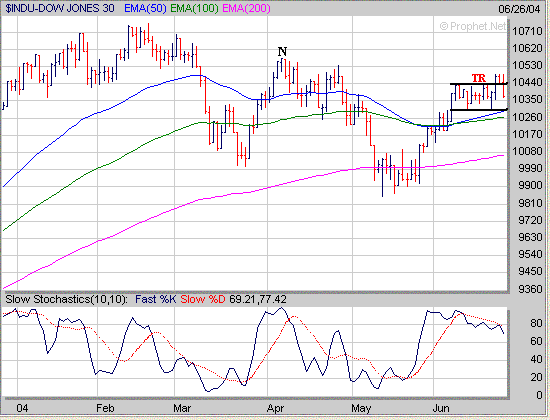This screenshot has height=420, width=550.
Task: Click the N annotation above April peak
Action: [282, 52]
